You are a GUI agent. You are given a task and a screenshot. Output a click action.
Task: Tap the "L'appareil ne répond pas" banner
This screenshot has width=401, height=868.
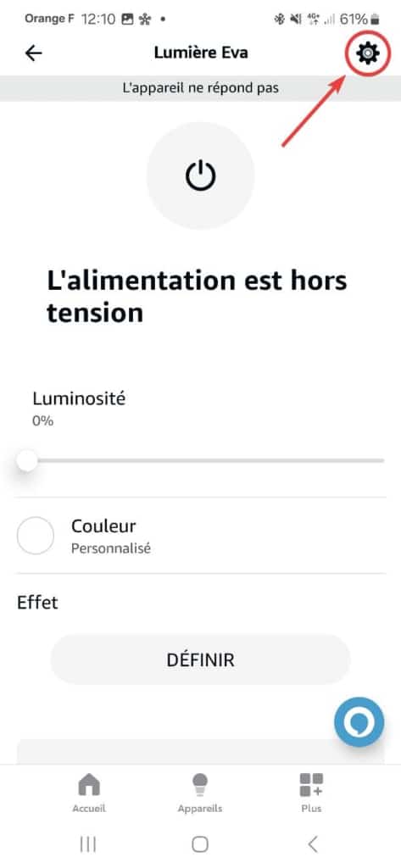pos(200,88)
